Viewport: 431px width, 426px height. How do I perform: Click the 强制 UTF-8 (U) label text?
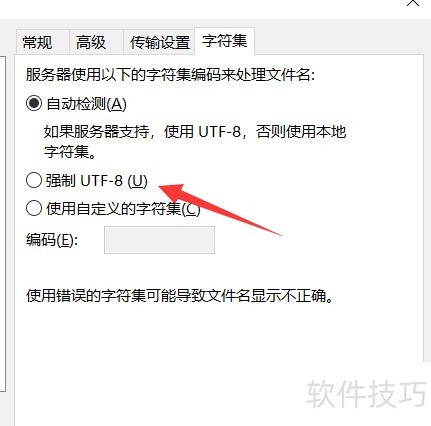click(97, 181)
